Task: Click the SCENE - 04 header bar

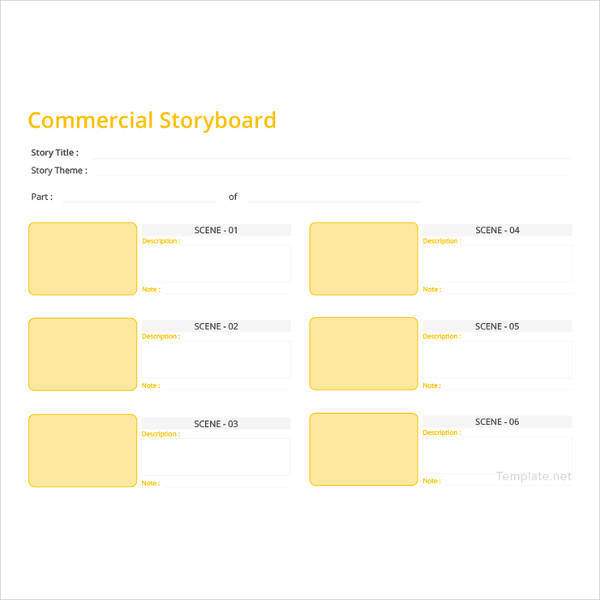Action: 497,230
